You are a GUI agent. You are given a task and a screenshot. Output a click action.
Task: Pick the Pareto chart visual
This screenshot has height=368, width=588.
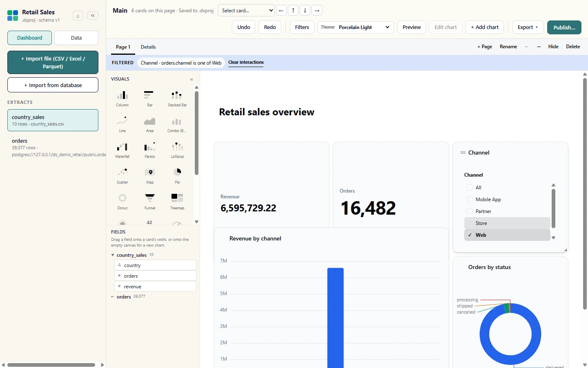click(150, 150)
